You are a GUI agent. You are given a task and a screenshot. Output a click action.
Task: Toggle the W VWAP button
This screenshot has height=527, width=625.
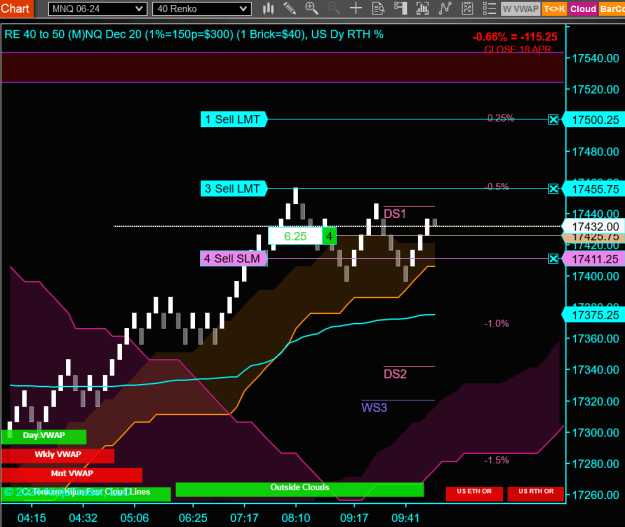tap(520, 9)
